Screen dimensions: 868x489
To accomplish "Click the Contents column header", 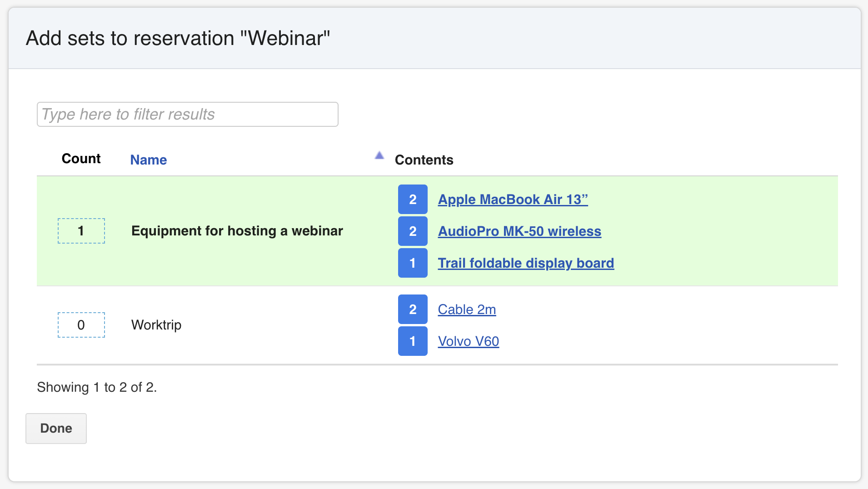I will (x=424, y=160).
